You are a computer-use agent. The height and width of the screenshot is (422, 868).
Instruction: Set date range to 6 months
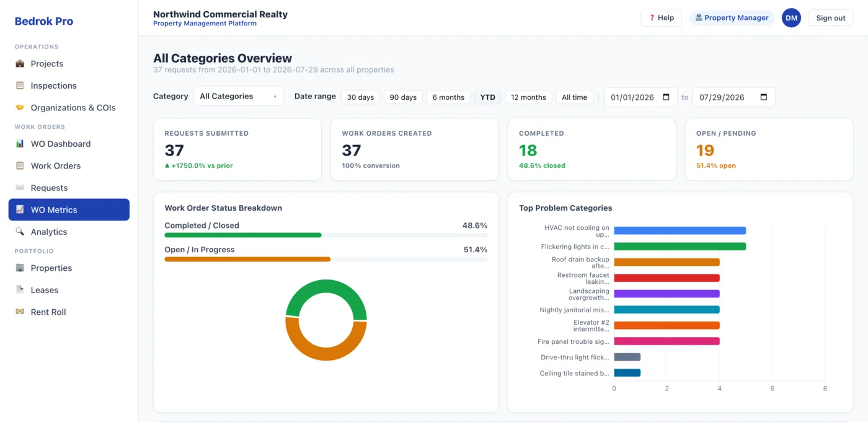[x=448, y=97]
